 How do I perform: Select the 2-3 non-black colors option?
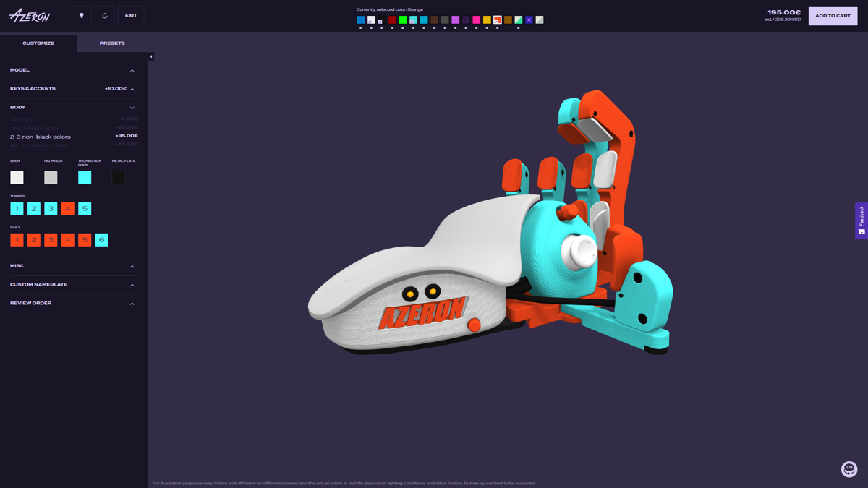(74, 137)
